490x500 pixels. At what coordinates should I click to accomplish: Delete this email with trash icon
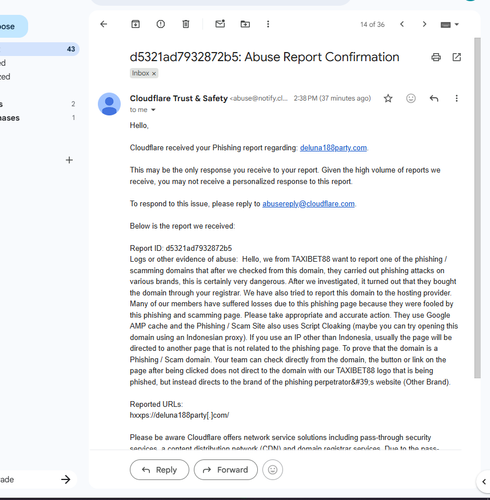pos(186,24)
